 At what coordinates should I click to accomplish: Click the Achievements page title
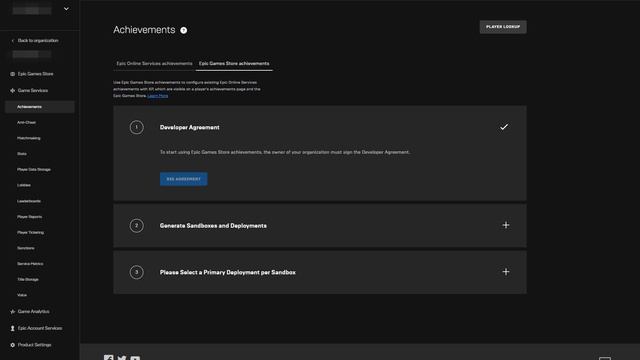(144, 30)
